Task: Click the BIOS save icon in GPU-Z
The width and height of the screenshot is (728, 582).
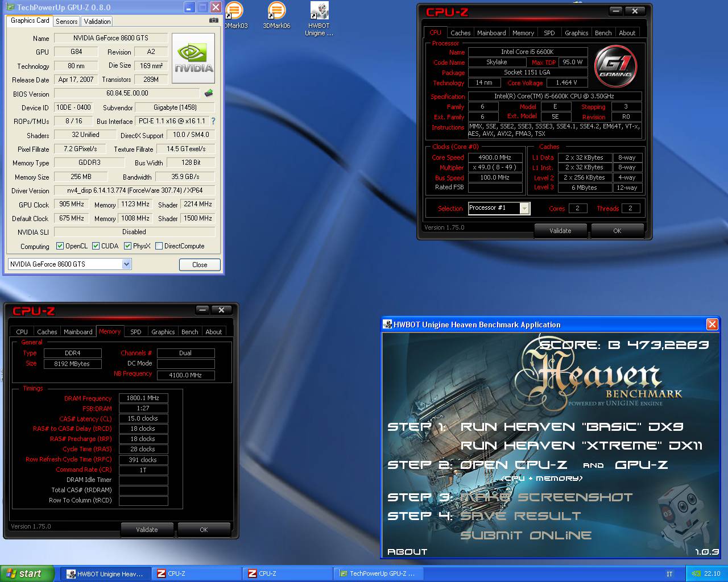Action: click(209, 93)
